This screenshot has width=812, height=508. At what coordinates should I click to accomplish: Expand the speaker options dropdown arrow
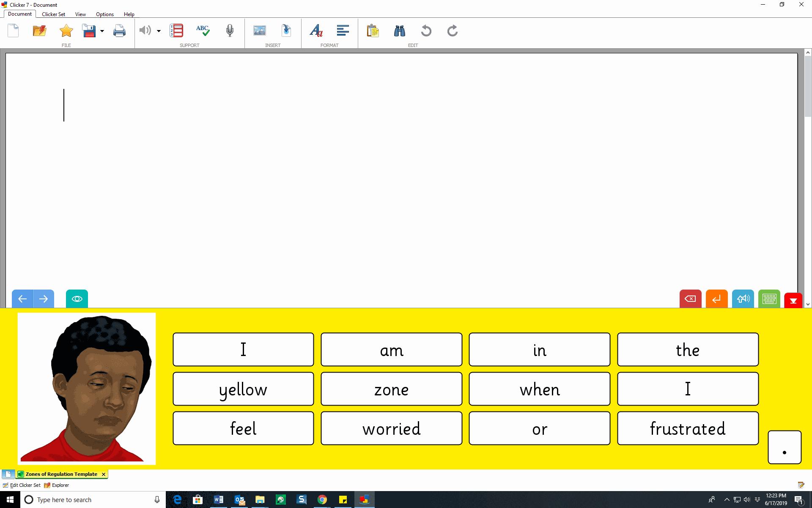click(x=159, y=31)
